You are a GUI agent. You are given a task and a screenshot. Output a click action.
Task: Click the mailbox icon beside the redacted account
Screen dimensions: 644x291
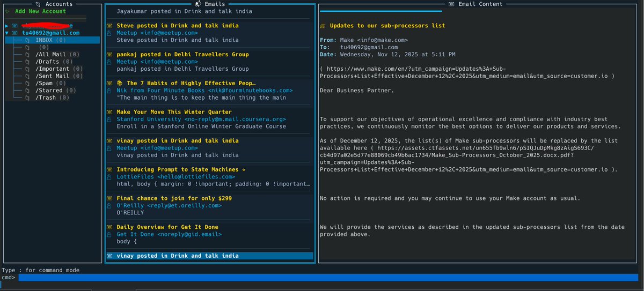click(16, 26)
